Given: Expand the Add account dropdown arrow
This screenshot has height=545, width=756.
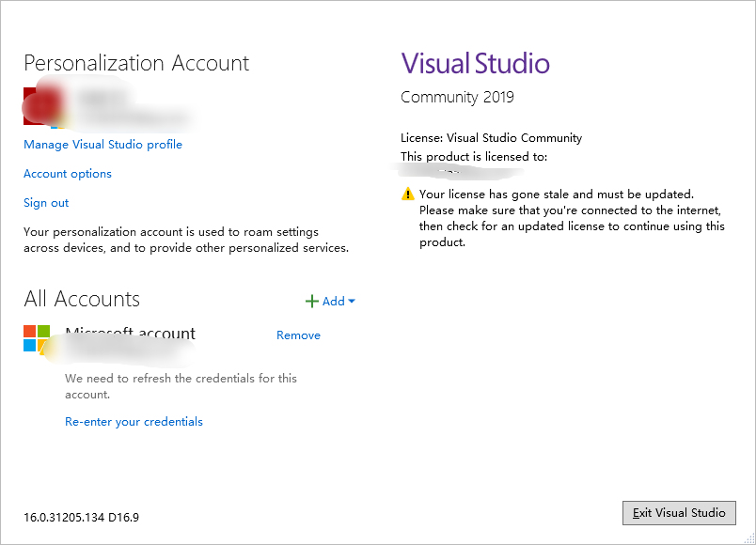Looking at the screenshot, I should pyautogui.click(x=352, y=302).
